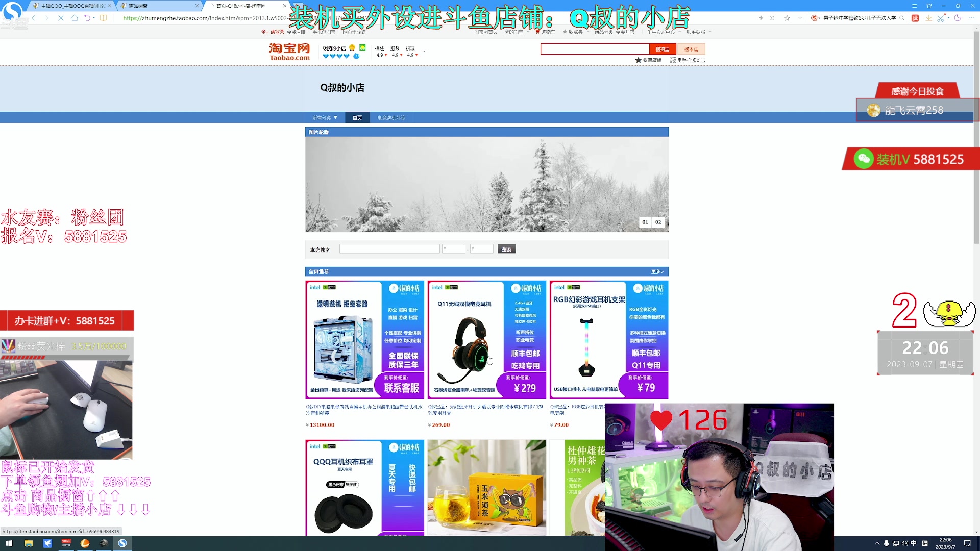Click 用手机逛本店 QR code link
980x551 pixels.
coord(688,60)
